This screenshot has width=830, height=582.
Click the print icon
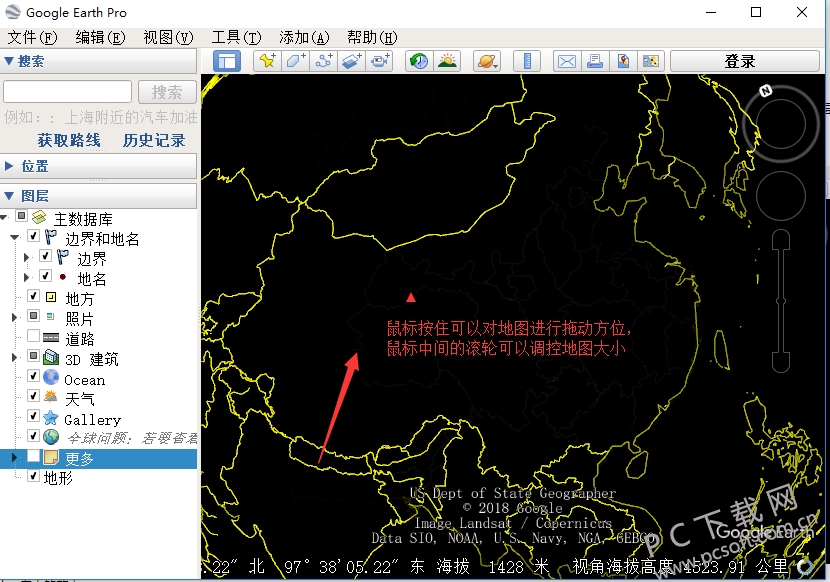coord(595,61)
